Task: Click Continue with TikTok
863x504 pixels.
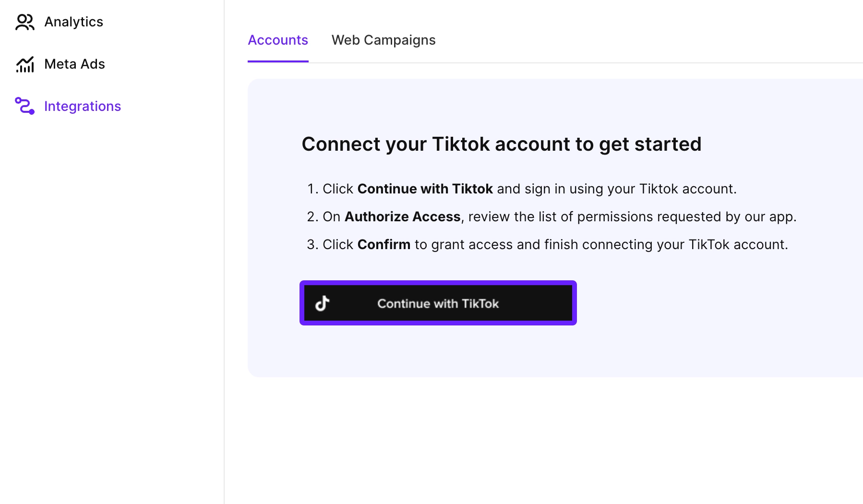Action: pos(437,303)
